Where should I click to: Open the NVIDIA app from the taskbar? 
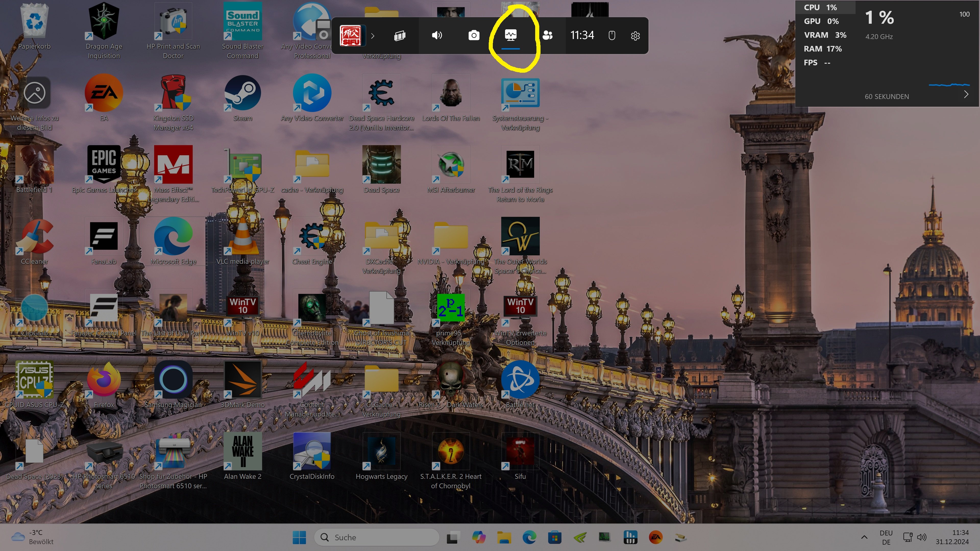[x=580, y=537]
